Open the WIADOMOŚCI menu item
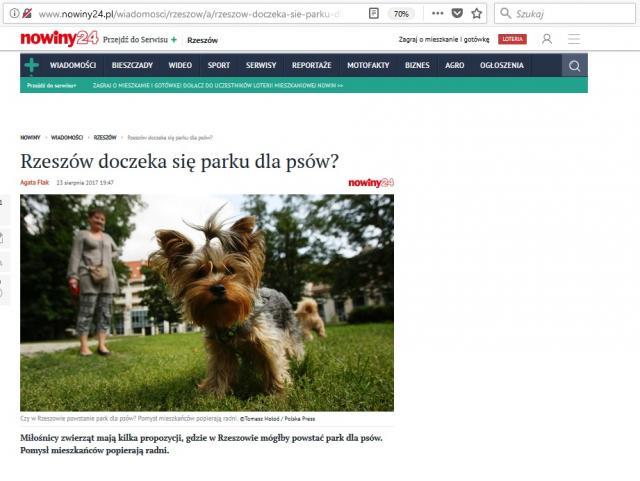 point(73,66)
